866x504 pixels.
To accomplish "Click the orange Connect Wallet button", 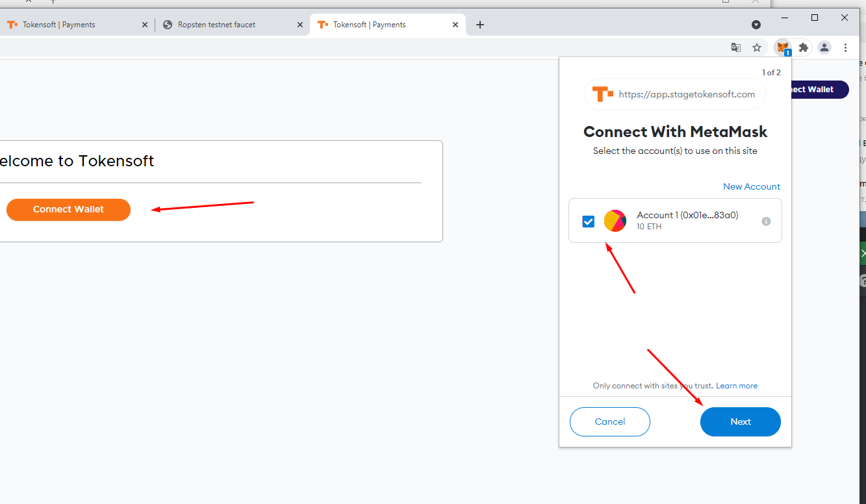I will [x=68, y=210].
